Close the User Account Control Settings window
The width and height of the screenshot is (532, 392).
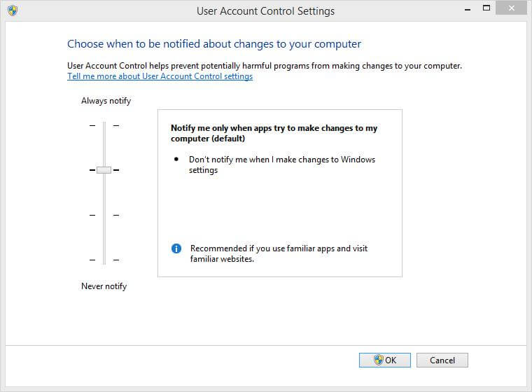coord(511,8)
